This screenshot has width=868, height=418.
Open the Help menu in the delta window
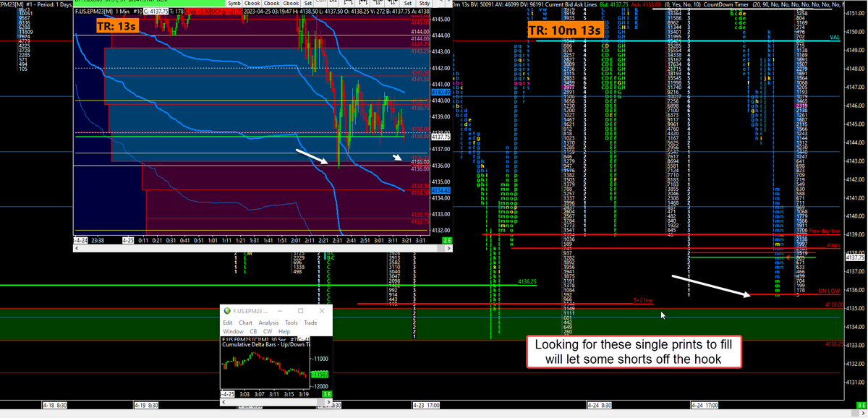pyautogui.click(x=284, y=330)
